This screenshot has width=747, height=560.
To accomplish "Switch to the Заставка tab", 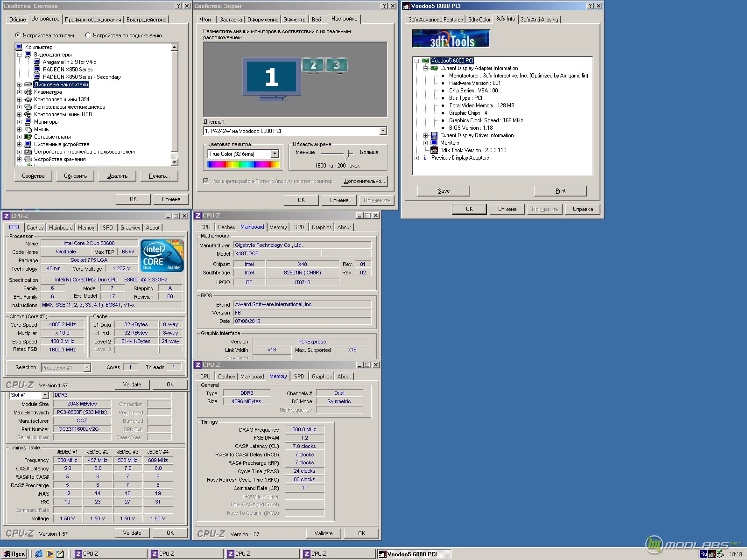I will (x=231, y=20).
